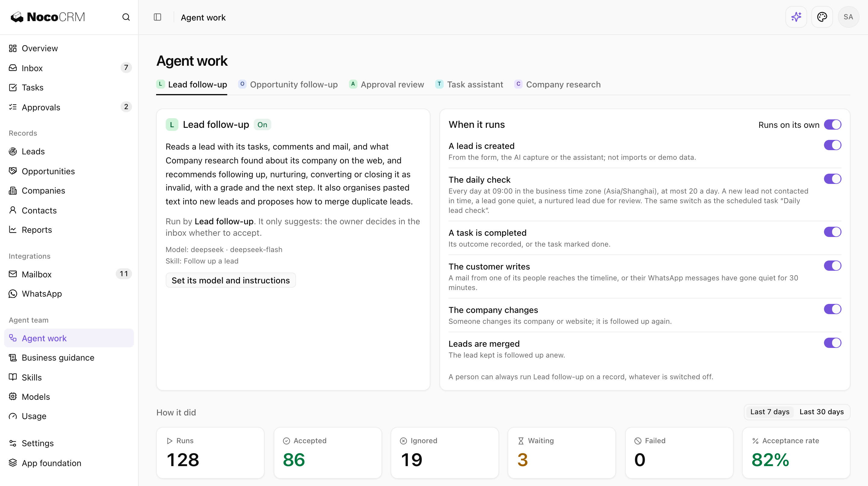Turn off The customer writes switch
This screenshot has height=486, width=868.
pos(832,266)
